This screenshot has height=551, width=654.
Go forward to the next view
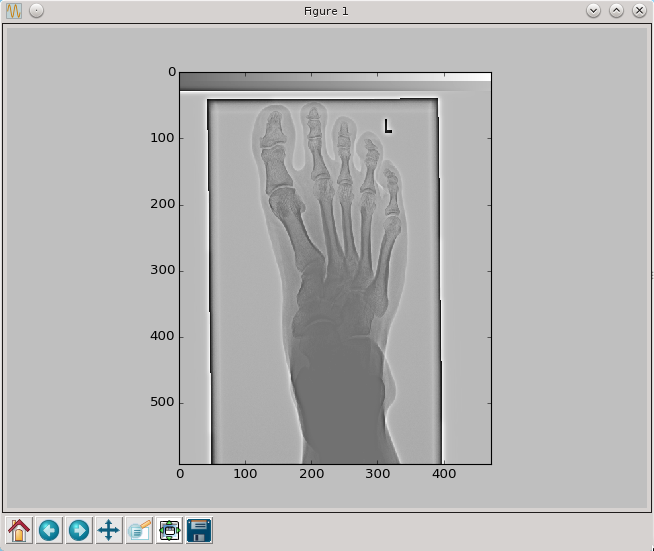pyautogui.click(x=79, y=530)
